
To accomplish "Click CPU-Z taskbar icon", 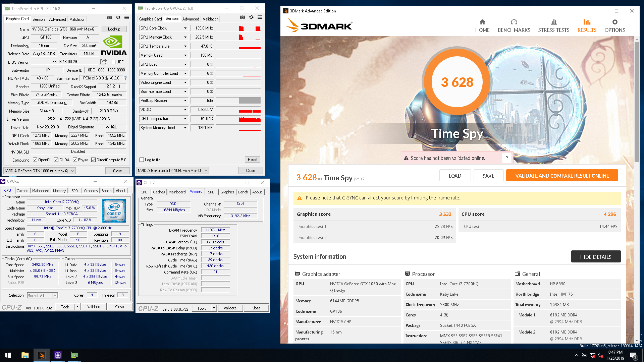I will (x=58, y=355).
